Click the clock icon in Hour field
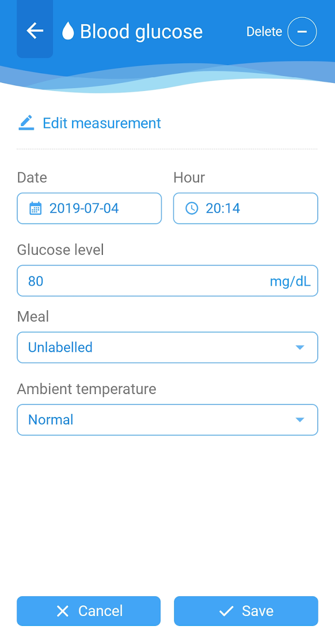This screenshot has width=335, height=644. [191, 208]
